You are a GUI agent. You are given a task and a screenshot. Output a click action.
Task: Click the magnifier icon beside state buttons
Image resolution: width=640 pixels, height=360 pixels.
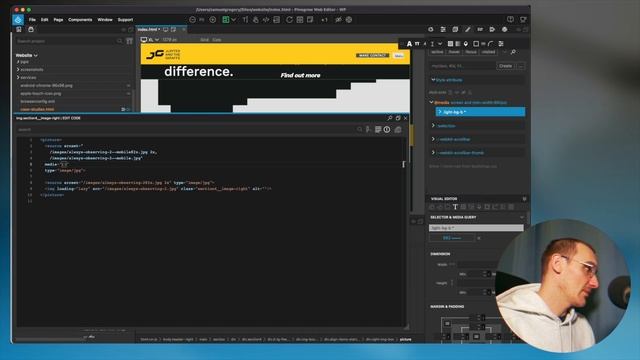tap(513, 52)
